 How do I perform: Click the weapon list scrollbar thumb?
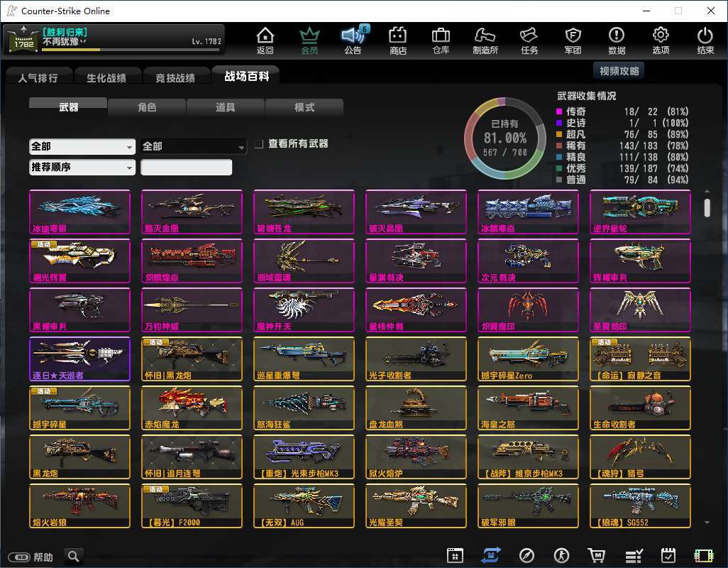point(707,207)
